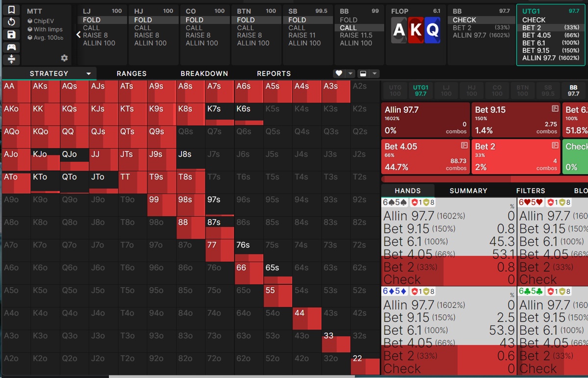
Task: Open dropdown arrow beside layout icon
Action: (x=375, y=74)
